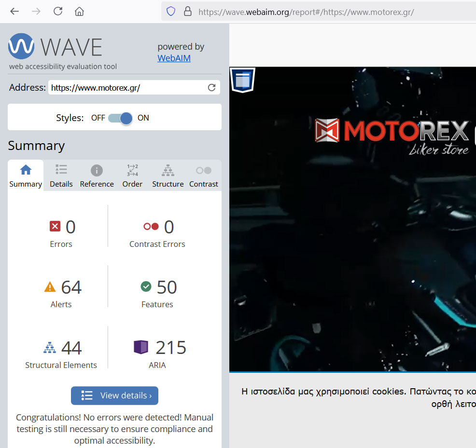The height and width of the screenshot is (448, 476).
Task: Open the Reference tab
Action: [x=97, y=175]
